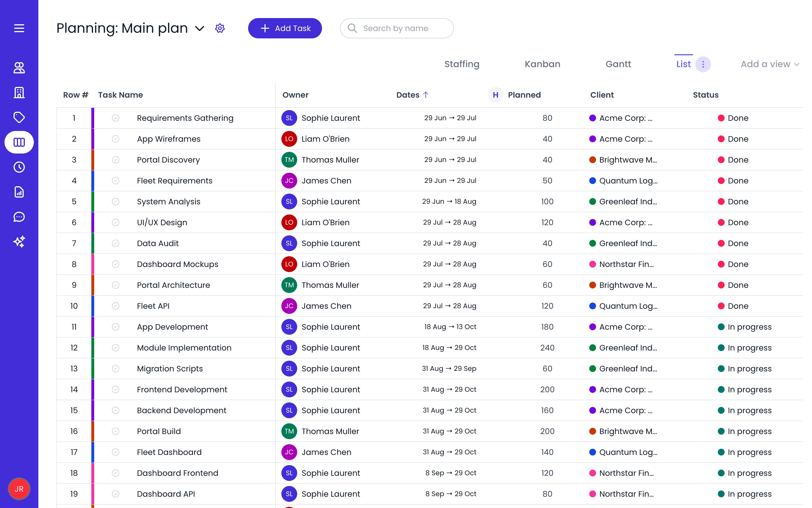Click LO avatar on App Wireframes row
This screenshot has width=812, height=508.
point(289,139)
